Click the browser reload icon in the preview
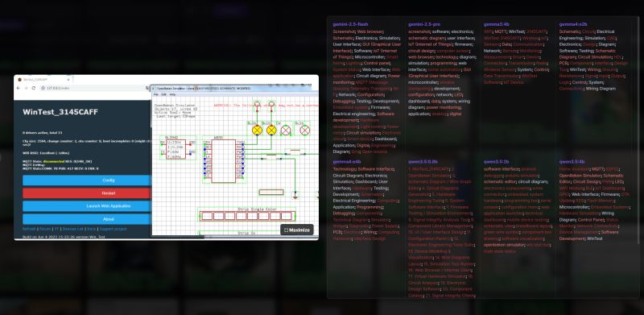Image resolution: width=644 pixels, height=315 pixels. [x=33, y=88]
